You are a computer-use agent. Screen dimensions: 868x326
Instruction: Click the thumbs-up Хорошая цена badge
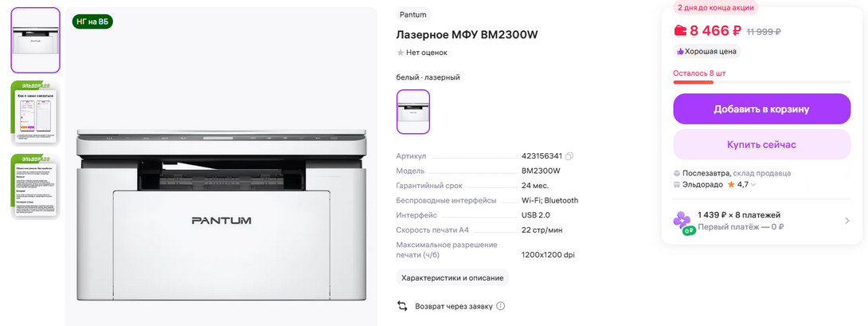pyautogui.click(x=707, y=51)
